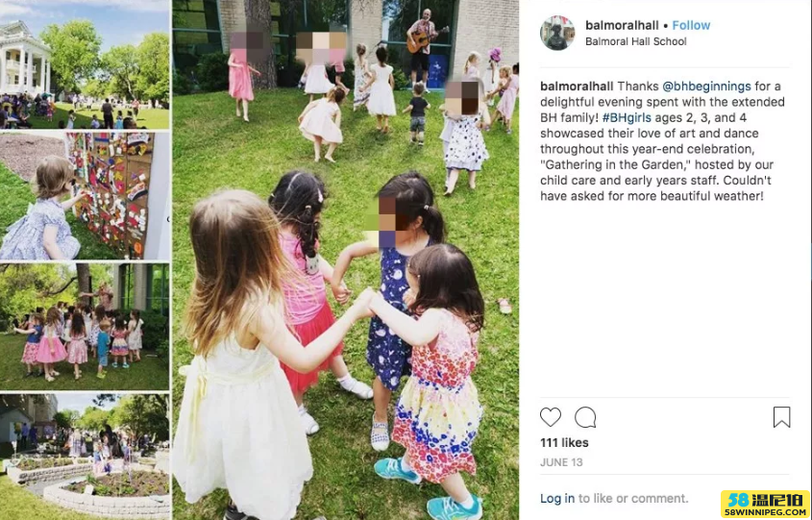Image resolution: width=812 pixels, height=520 pixels.
Task: Select the garden flower bed thumbnail
Action: 85,457
